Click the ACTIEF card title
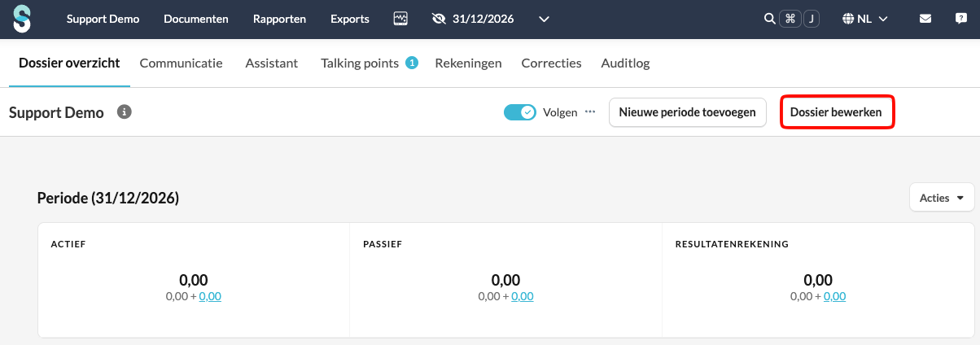This screenshot has width=980, height=345. (68, 243)
